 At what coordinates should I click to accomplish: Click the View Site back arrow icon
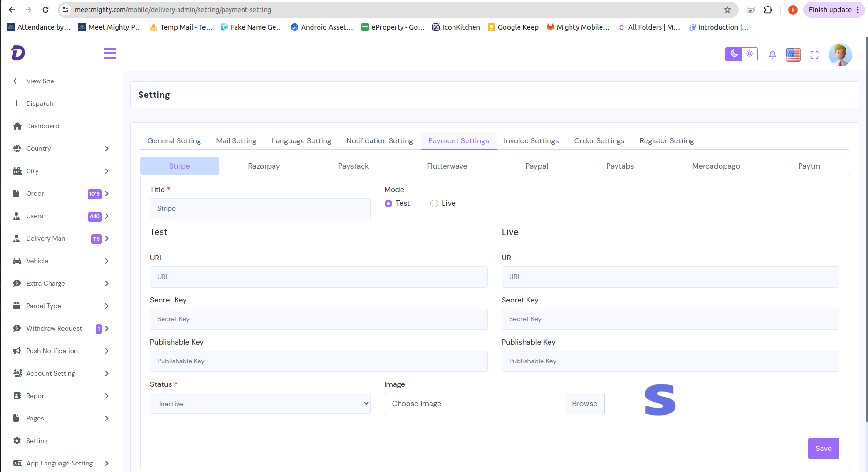[16, 81]
